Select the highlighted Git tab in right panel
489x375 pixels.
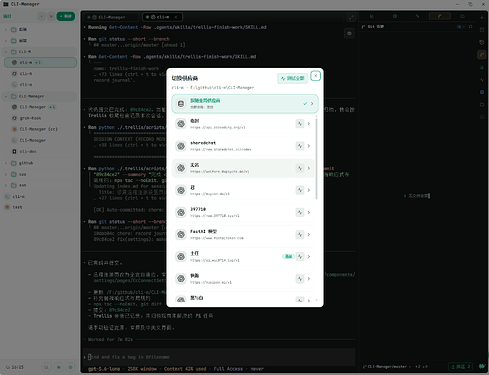pos(440,16)
